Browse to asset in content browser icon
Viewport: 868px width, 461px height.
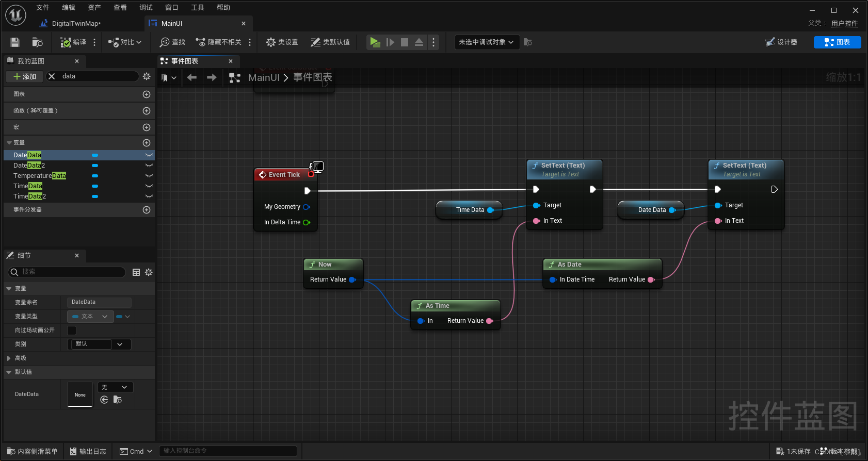click(x=37, y=42)
